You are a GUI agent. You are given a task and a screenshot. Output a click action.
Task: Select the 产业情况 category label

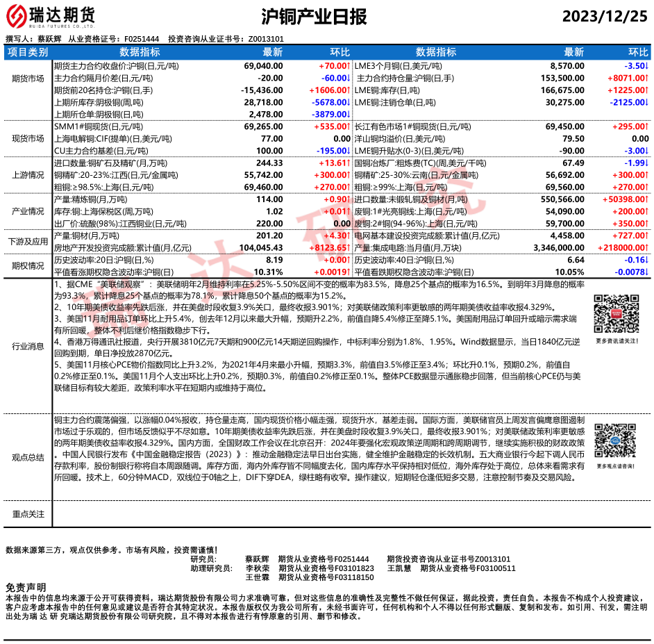[28, 211]
